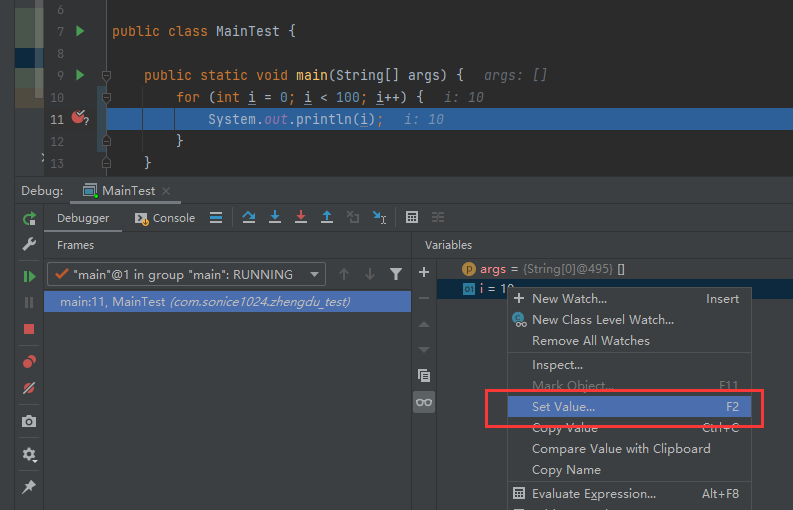Stop the debug session with red square
The height and width of the screenshot is (510, 793).
coord(29,328)
